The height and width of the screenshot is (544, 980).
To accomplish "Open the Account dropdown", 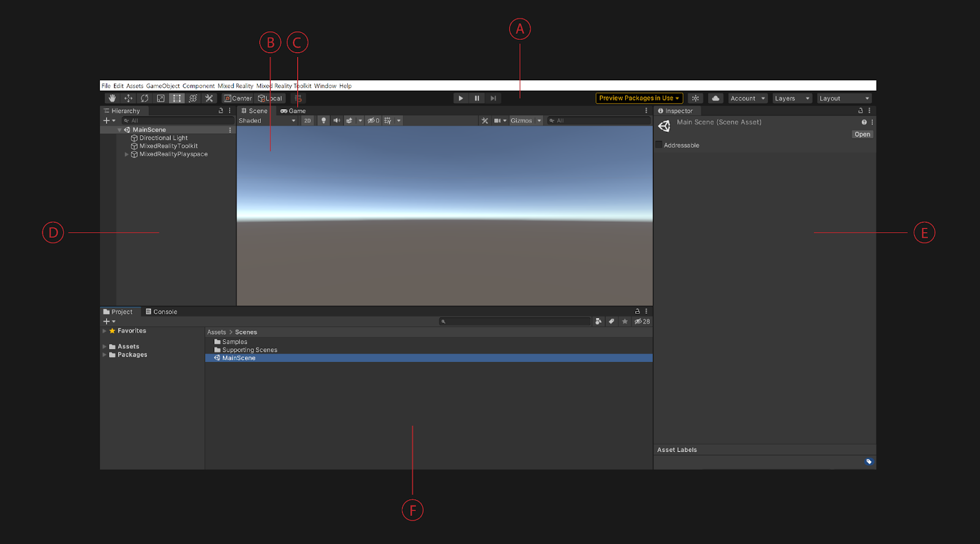I will tap(748, 98).
